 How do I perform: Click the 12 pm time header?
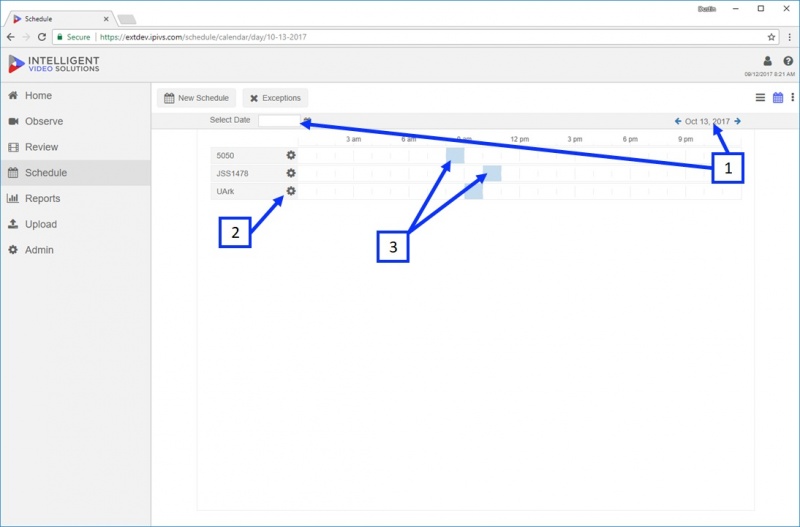tap(519, 139)
